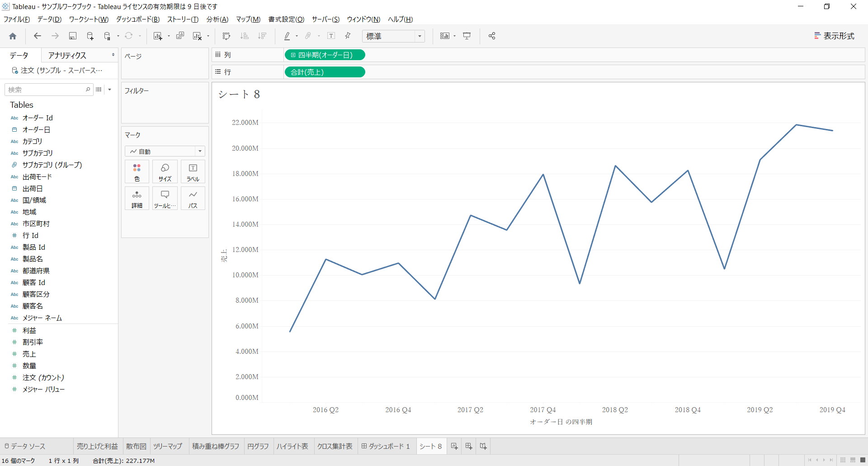Image resolution: width=868 pixels, height=466 pixels.
Task: Select the 合計(売上) pill on rows shelf
Action: pyautogui.click(x=325, y=72)
